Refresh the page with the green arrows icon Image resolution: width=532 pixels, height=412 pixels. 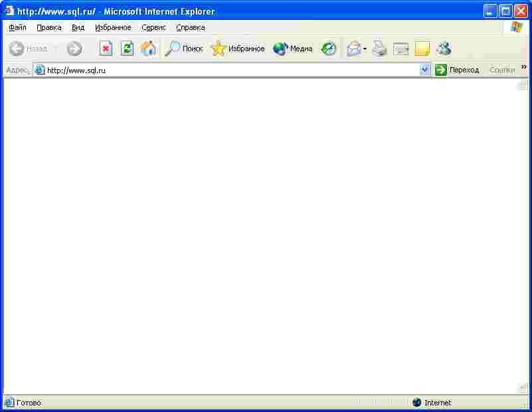coord(127,49)
